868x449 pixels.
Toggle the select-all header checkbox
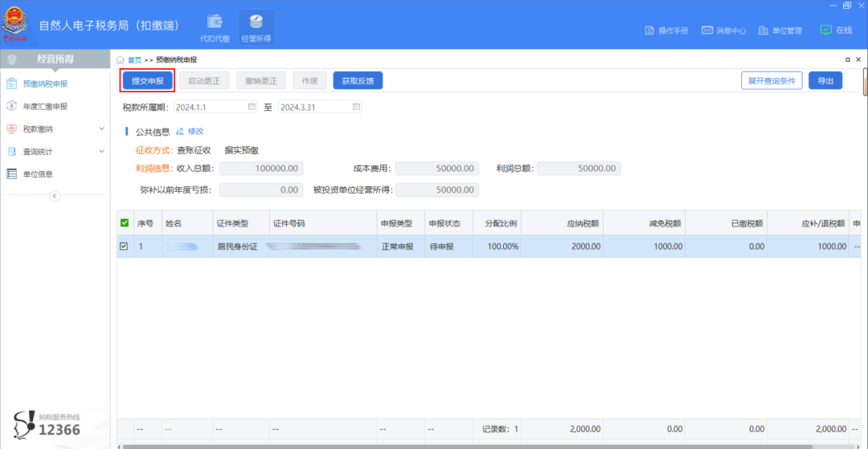pos(125,222)
